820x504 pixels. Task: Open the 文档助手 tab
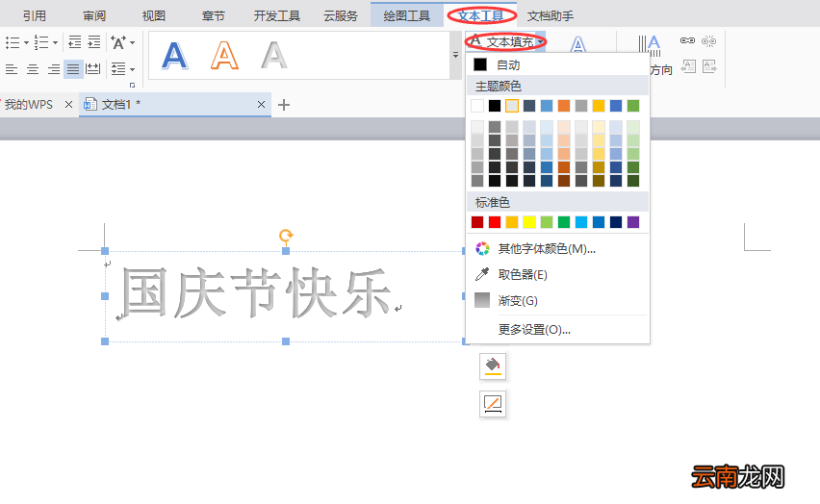tap(551, 16)
